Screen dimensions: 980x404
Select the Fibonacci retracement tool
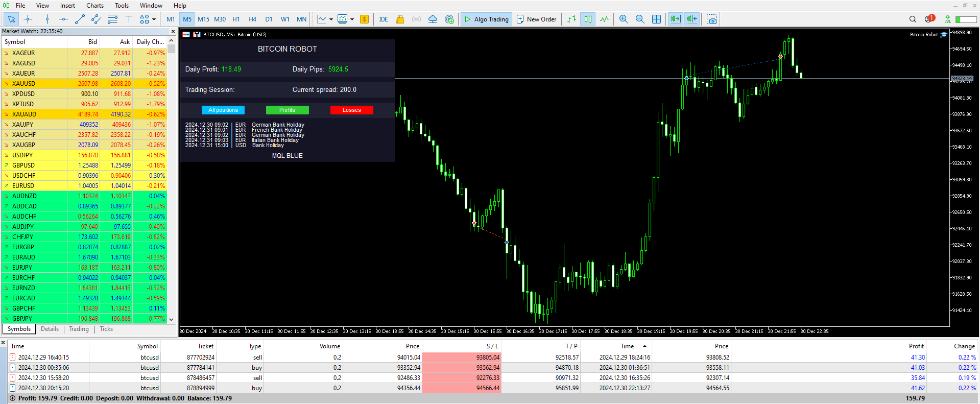click(x=112, y=19)
